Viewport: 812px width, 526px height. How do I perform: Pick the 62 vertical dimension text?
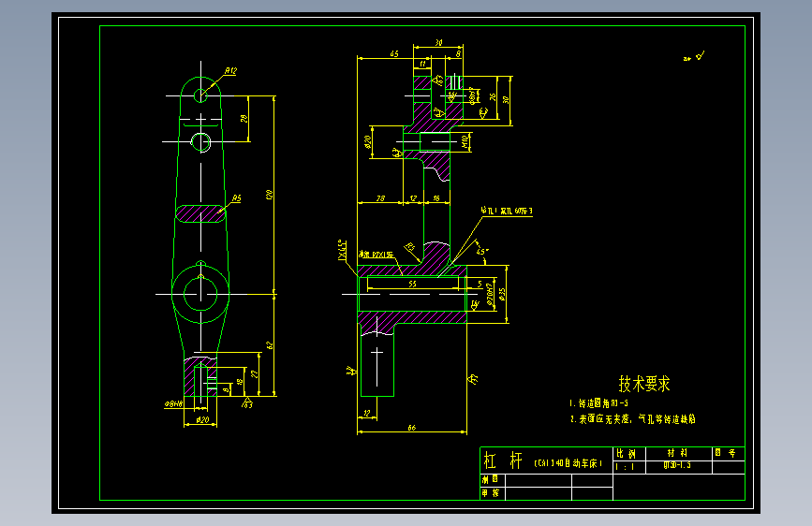(270, 344)
